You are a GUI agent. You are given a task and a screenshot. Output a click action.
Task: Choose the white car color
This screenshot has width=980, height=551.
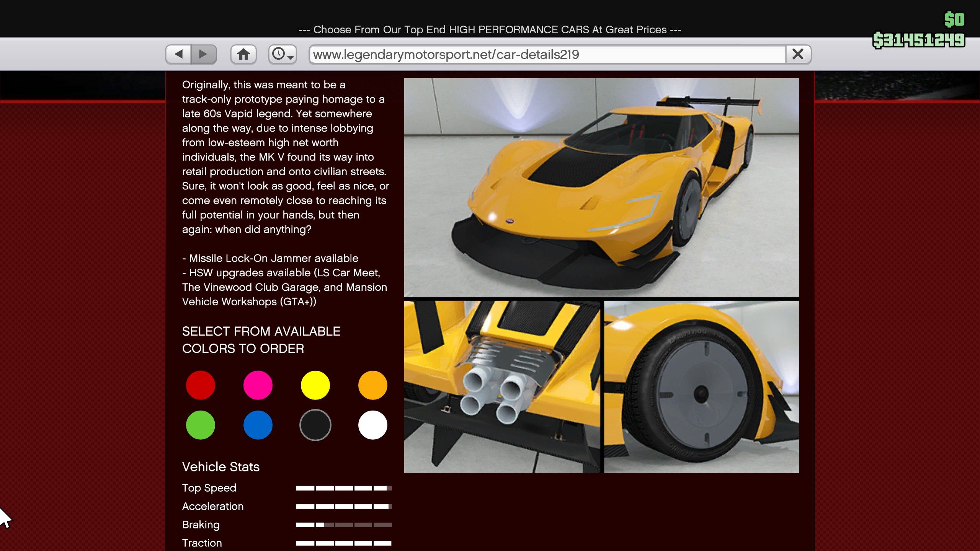pyautogui.click(x=372, y=425)
